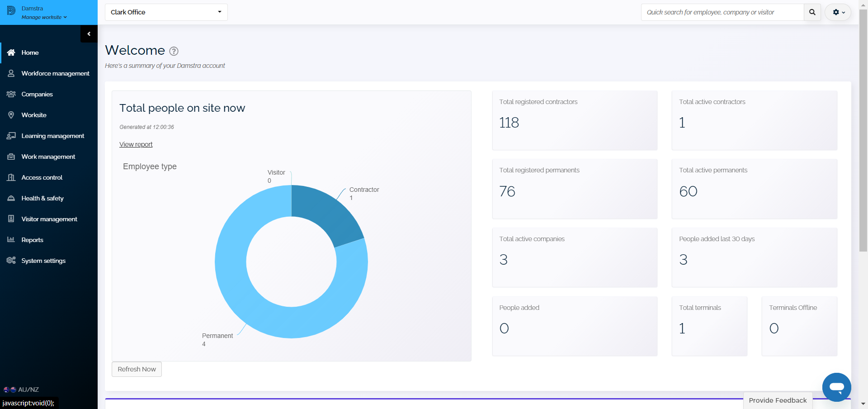The height and width of the screenshot is (409, 868).
Task: Open the View report link
Action: coord(136,144)
